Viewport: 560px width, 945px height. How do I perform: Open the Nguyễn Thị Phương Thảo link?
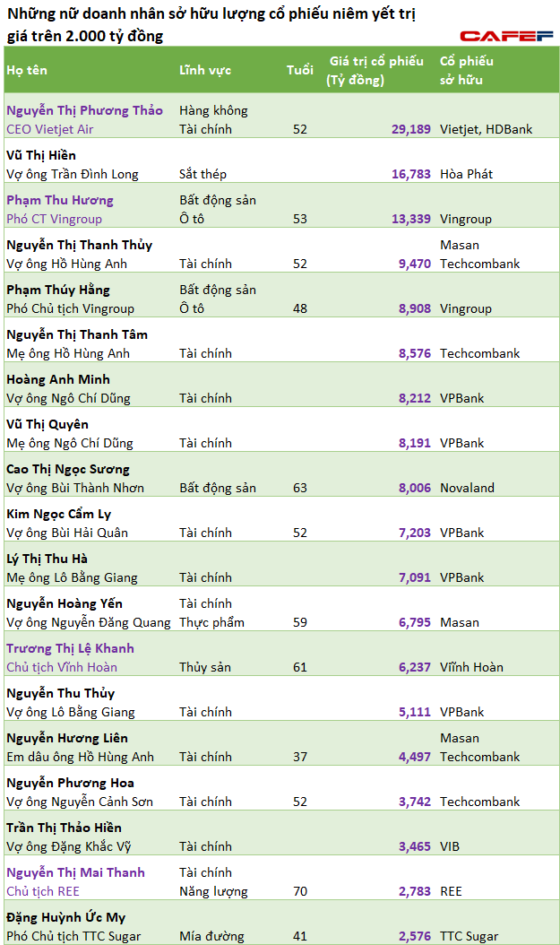84,110
